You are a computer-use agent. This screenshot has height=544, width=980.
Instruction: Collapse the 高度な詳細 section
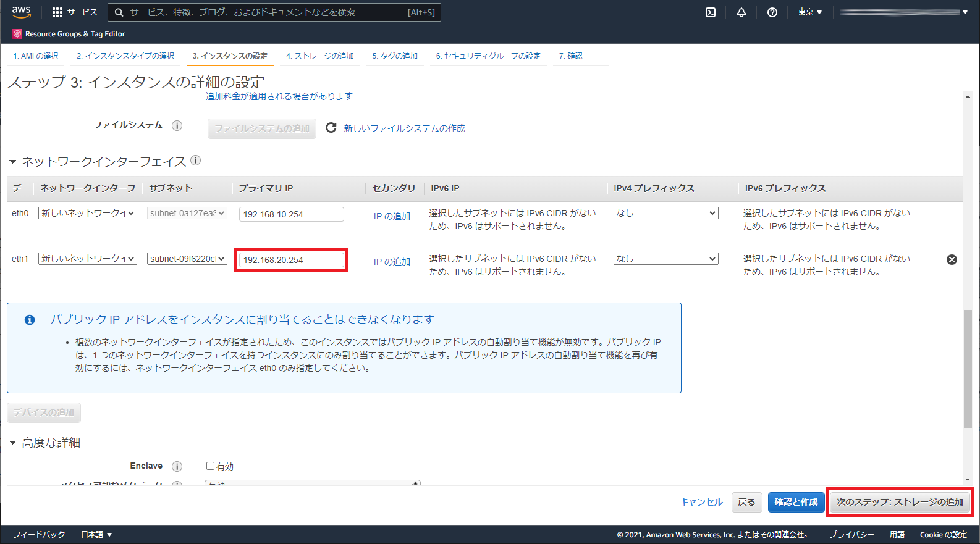[12, 443]
